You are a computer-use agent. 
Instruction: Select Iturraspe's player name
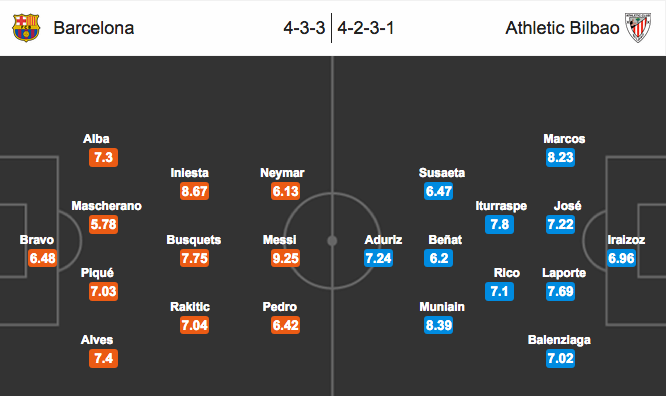[501, 206]
